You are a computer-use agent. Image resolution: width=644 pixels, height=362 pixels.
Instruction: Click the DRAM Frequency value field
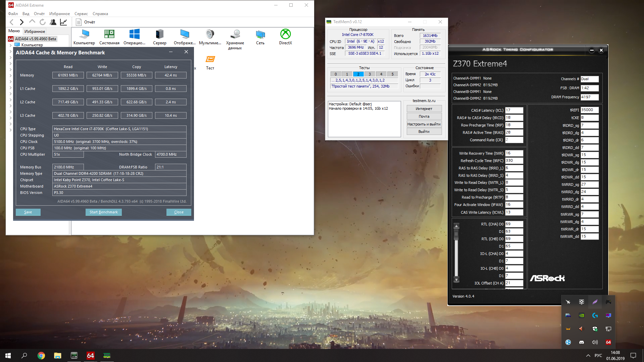click(x=590, y=97)
